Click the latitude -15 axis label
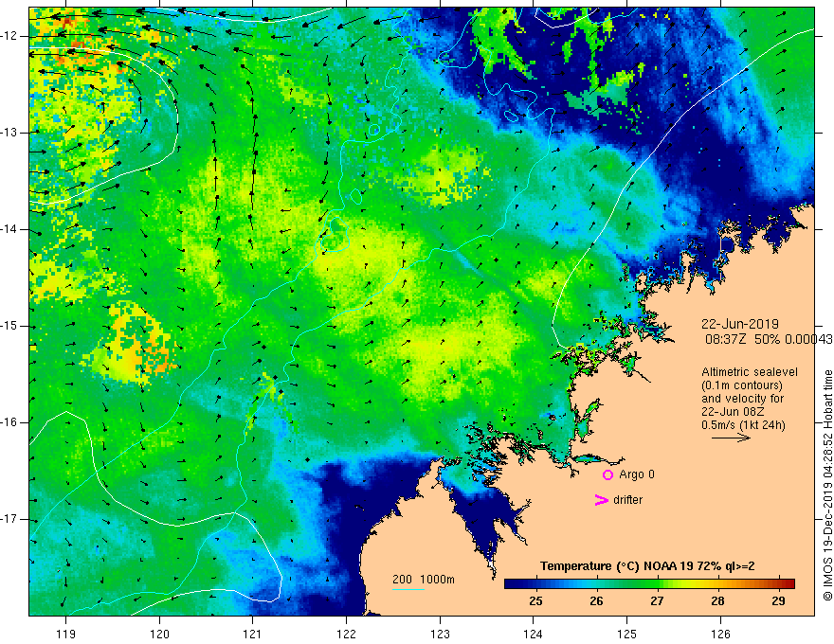This screenshot has height=644, width=834. pos(9,326)
